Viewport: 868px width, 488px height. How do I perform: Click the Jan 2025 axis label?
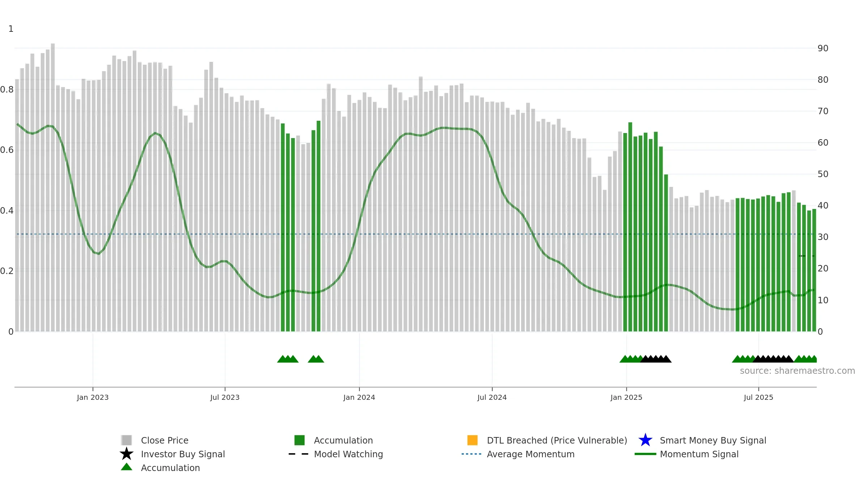626,397
